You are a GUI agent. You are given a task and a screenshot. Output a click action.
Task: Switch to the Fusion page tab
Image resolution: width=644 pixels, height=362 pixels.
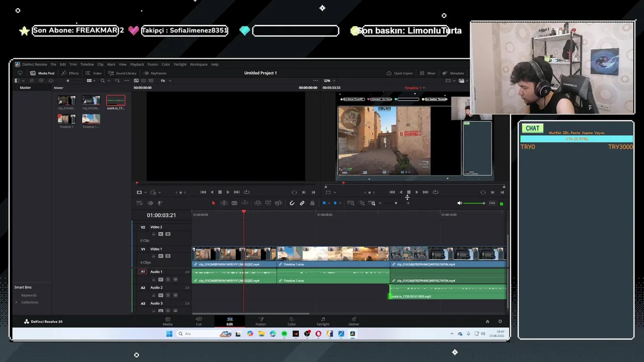point(261,321)
